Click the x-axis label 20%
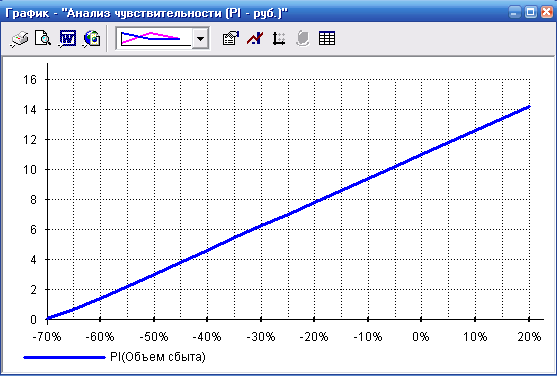The image size is (557, 376). click(x=529, y=337)
